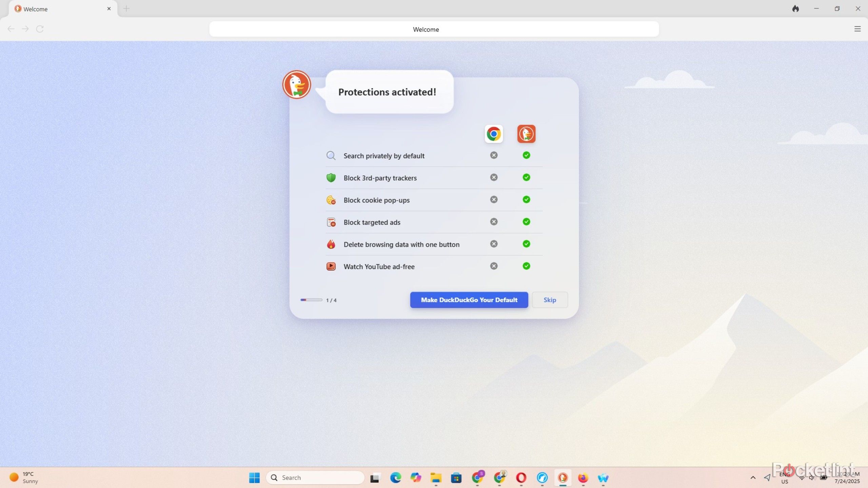This screenshot has height=488, width=868.
Task: Click Make DuckDuckGo Your Default button
Action: (469, 300)
